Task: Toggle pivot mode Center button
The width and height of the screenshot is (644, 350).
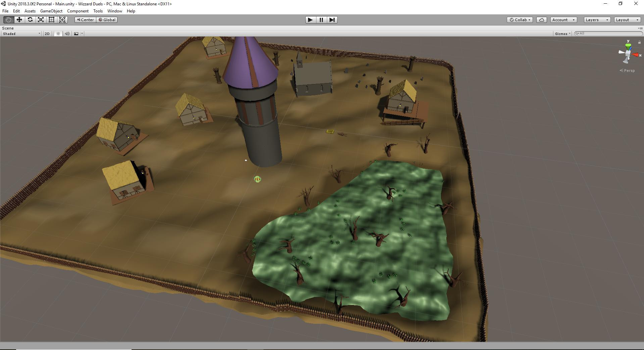Action: point(85,20)
